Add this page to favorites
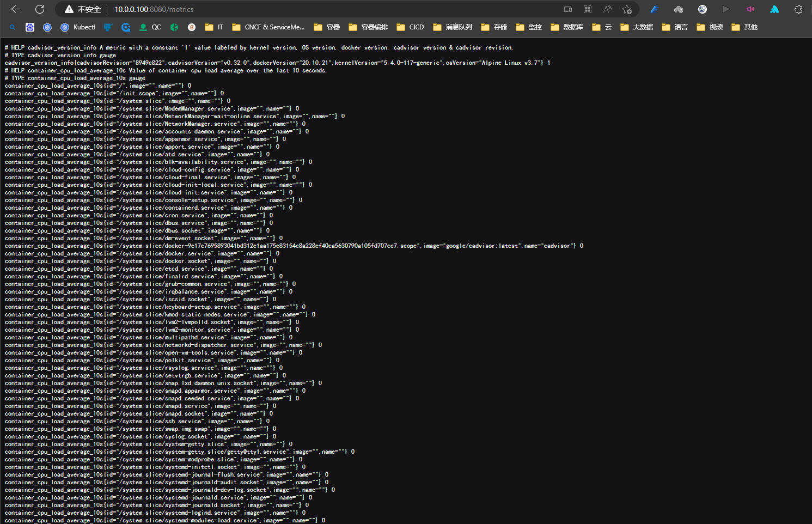Viewport: 812px width, 524px height. pos(627,9)
